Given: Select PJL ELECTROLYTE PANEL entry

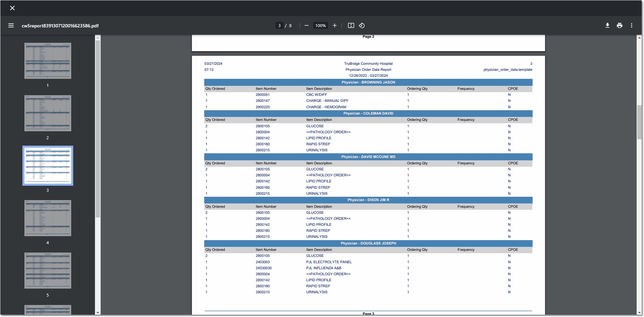Looking at the screenshot, I should [x=329, y=262].
